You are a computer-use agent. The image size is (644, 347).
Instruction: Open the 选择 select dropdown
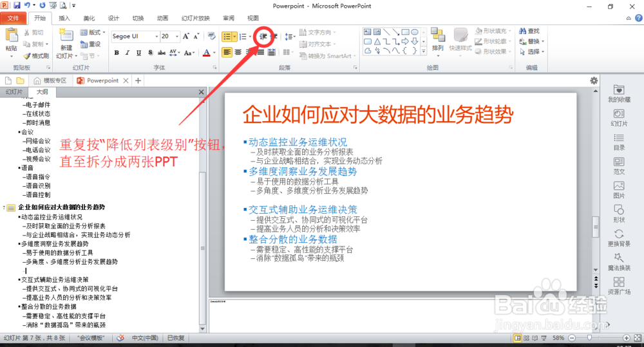click(x=531, y=52)
